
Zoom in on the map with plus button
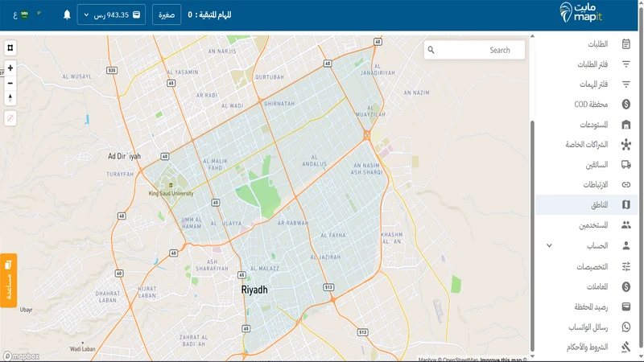tap(10, 68)
